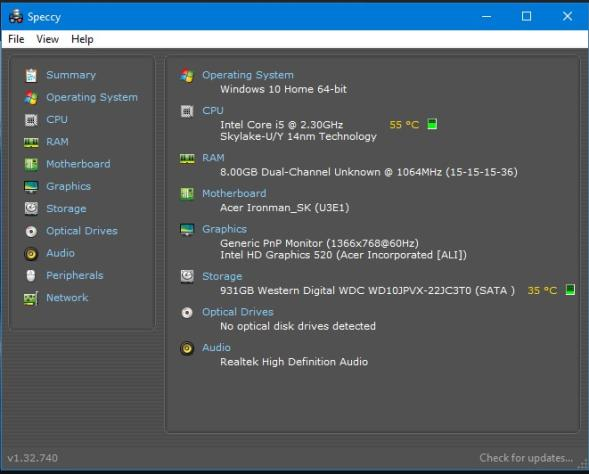Click 'Intel HD Graphics 520' text line
Screen dimensions: 589x474
coord(343,255)
